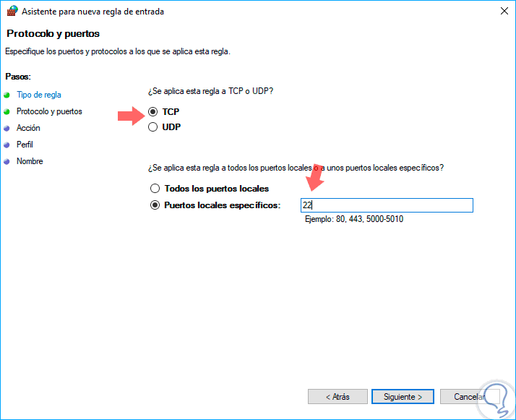Select the TCP protocol option

153,112
